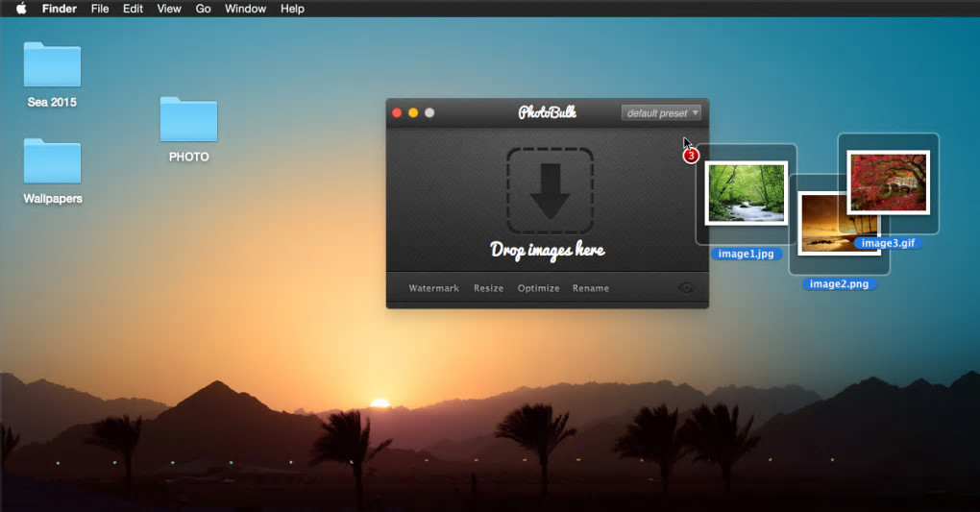This screenshot has height=512, width=980.
Task: Select the Wallpapers folder icon
Action: (53, 160)
